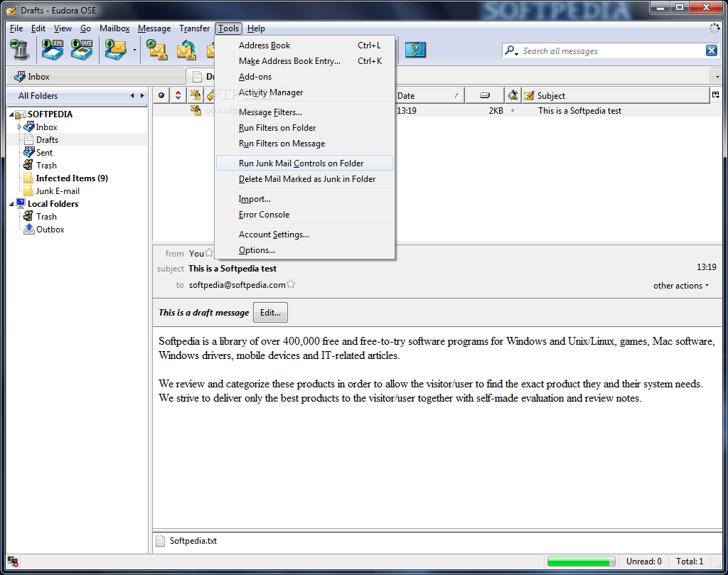Select the Outbox folder

(50, 230)
